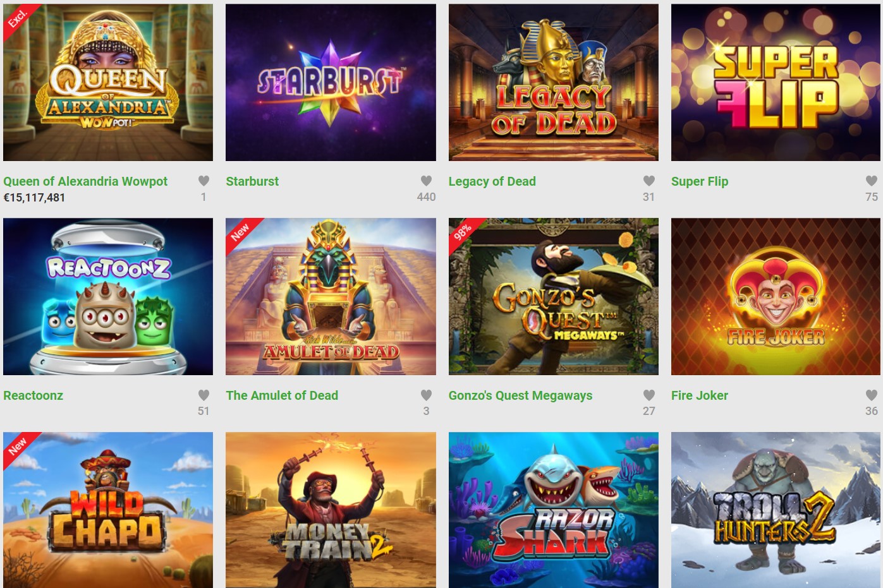
Task: Click The Amulet of Dead text link
Action: [282, 395]
